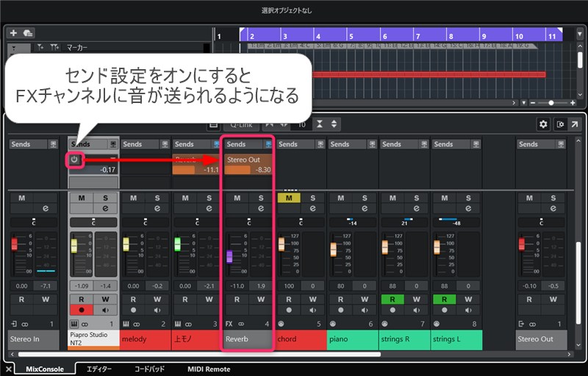This screenshot has height=376, width=588.
Task: Click the add cycle marker icon
Action: (54, 47)
